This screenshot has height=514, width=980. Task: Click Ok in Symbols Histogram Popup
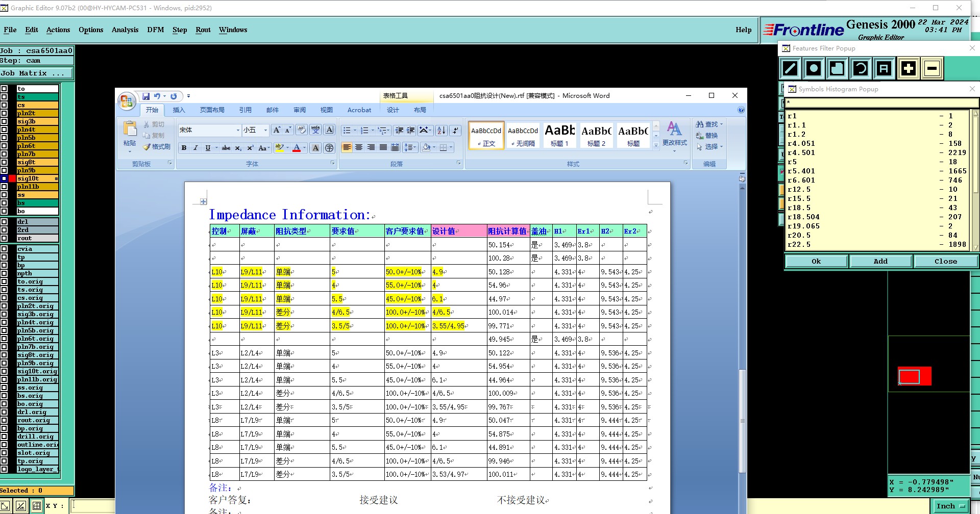coord(816,261)
